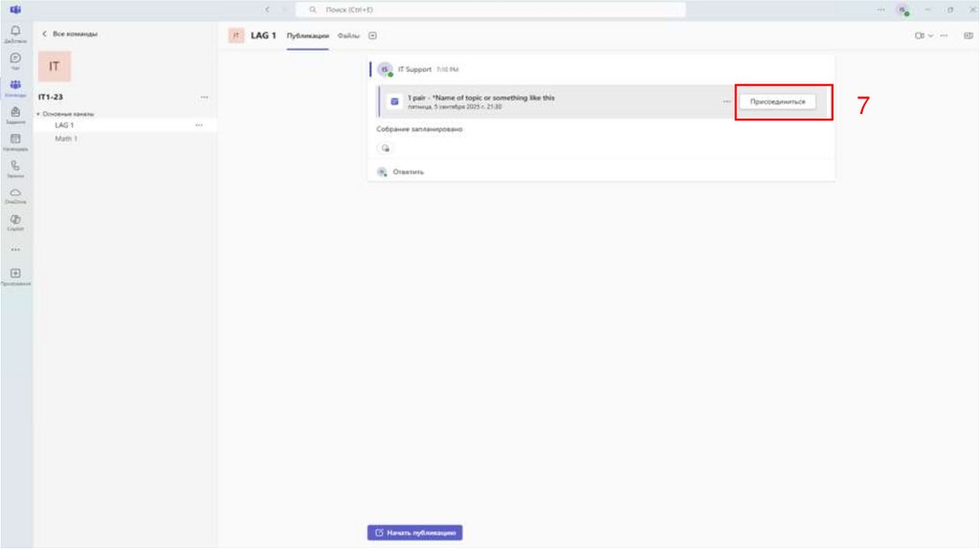Go back with the history arrow
The height and width of the screenshot is (549, 980).
click(x=268, y=10)
